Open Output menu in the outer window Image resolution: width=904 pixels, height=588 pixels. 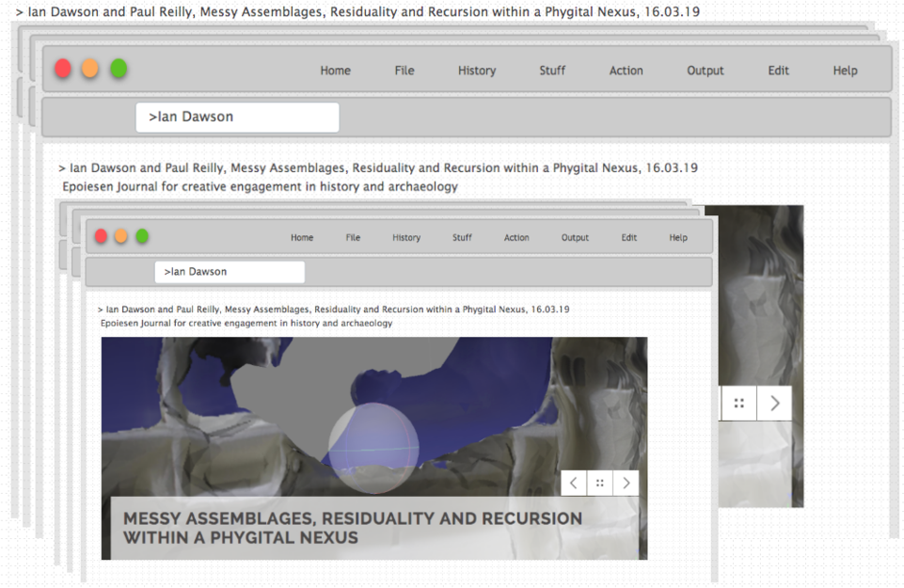pos(705,71)
